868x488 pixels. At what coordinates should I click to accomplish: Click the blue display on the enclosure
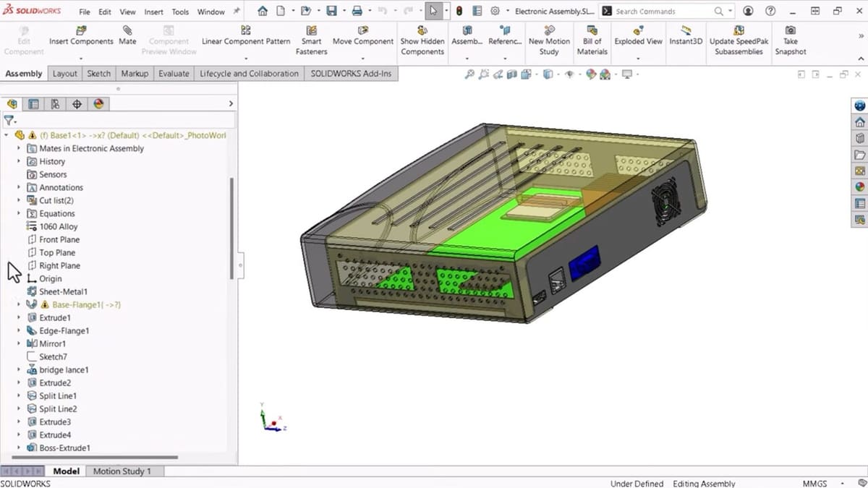[584, 263]
